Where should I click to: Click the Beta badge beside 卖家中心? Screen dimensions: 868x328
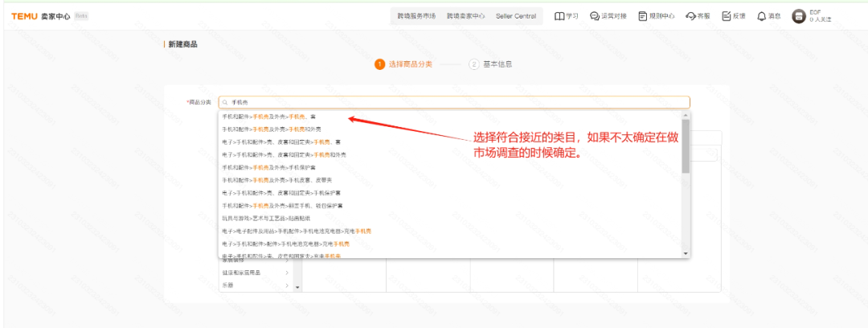click(81, 16)
